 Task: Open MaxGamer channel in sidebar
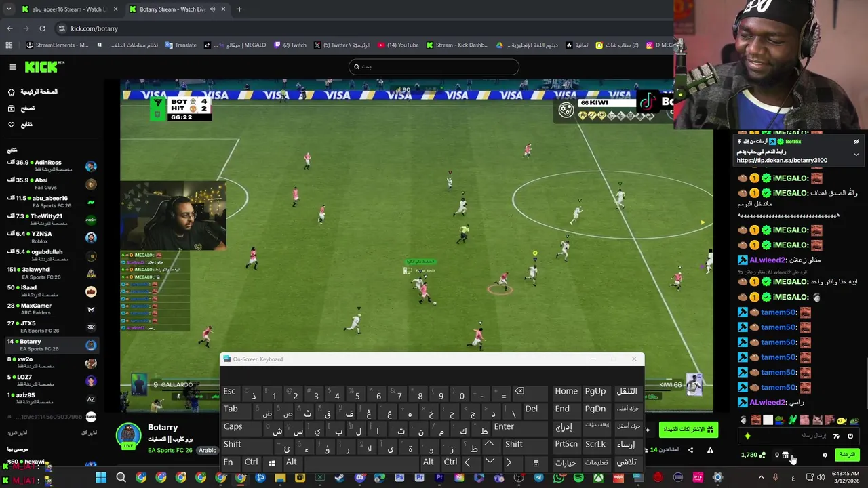(52, 309)
